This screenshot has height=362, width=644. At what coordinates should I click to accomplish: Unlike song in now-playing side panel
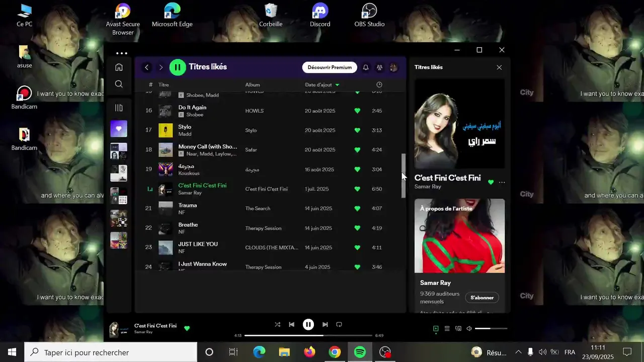pyautogui.click(x=491, y=183)
